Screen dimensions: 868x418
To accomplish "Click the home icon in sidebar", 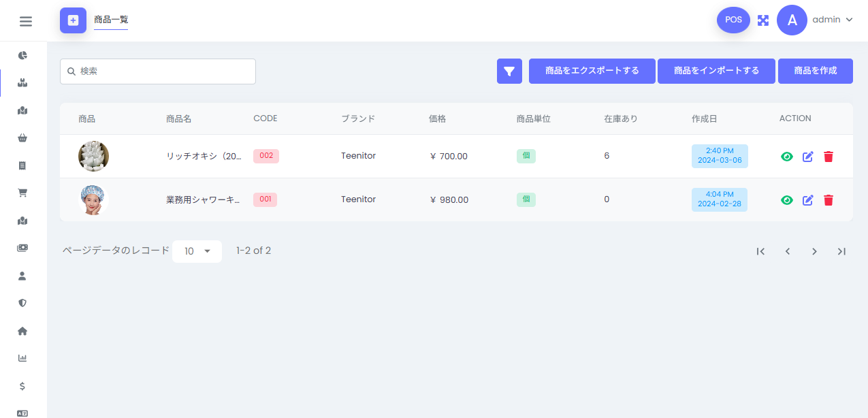I will 22,331.
